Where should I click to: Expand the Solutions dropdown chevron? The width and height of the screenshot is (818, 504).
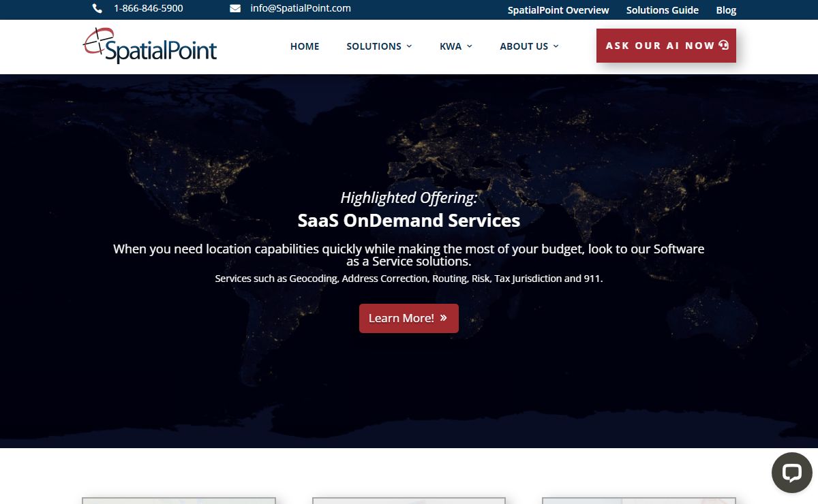(x=409, y=46)
